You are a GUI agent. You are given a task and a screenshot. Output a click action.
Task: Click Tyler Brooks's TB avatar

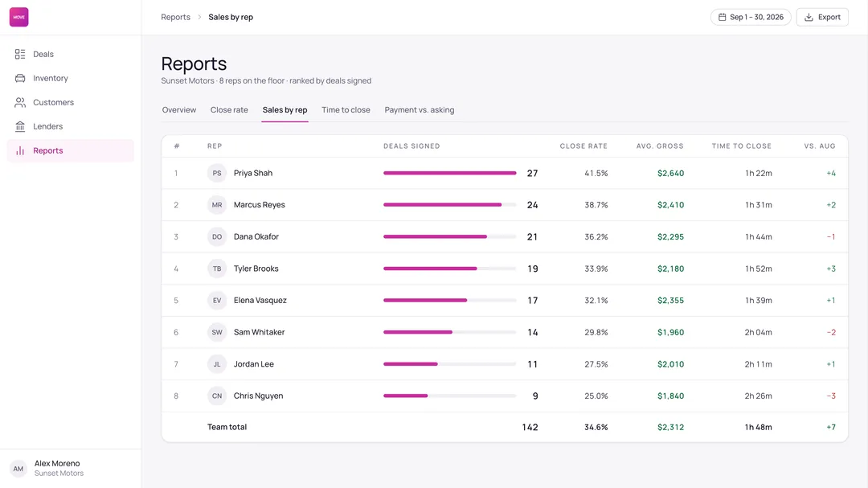coord(217,269)
